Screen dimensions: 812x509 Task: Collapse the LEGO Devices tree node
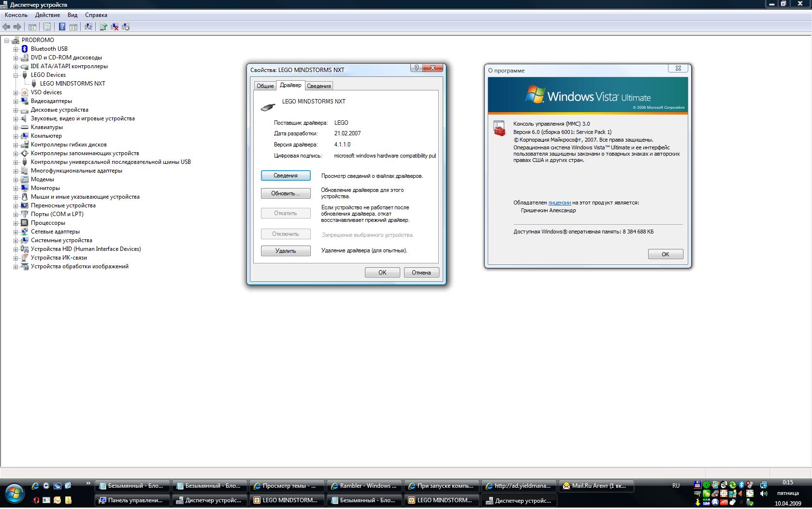tap(16, 75)
